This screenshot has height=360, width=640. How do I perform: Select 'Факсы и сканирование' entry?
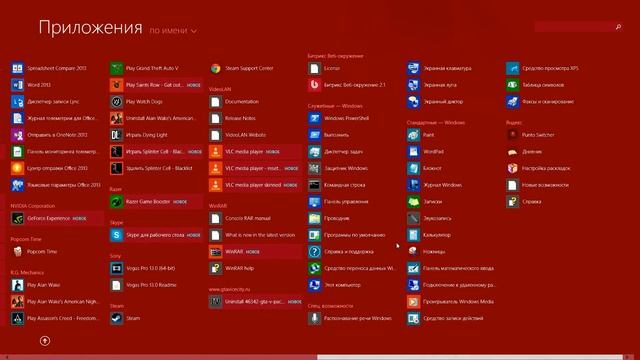(540, 102)
